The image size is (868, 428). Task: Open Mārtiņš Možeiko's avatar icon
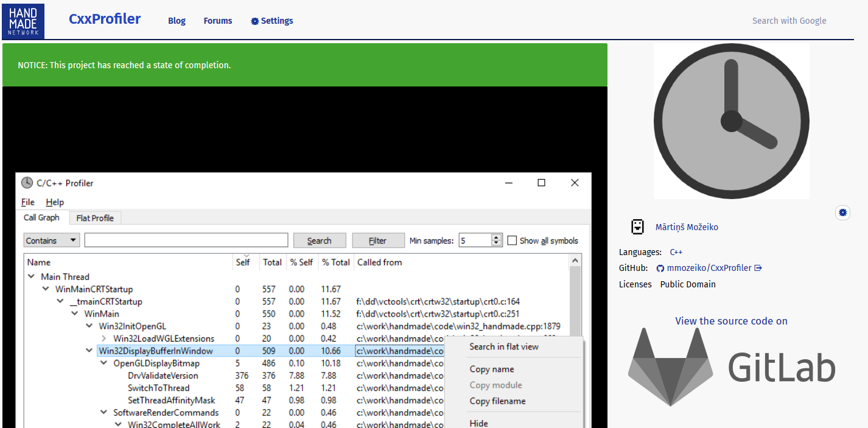coord(637,226)
